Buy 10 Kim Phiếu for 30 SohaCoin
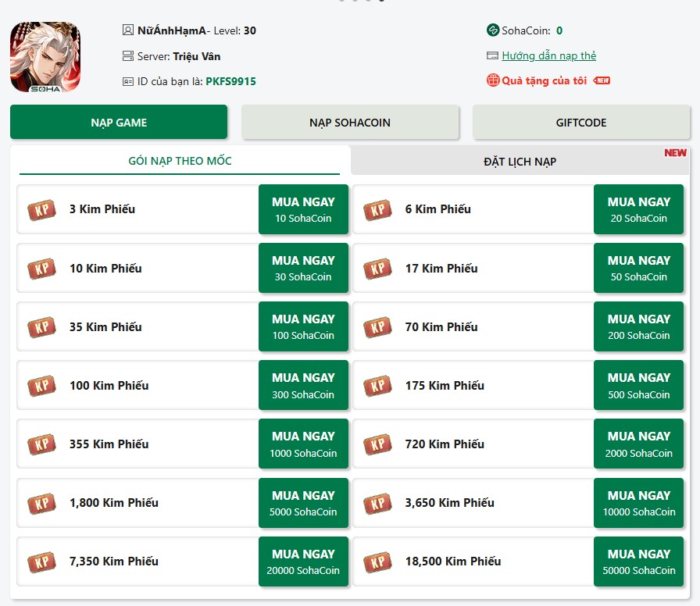700x606 pixels. [x=303, y=268]
